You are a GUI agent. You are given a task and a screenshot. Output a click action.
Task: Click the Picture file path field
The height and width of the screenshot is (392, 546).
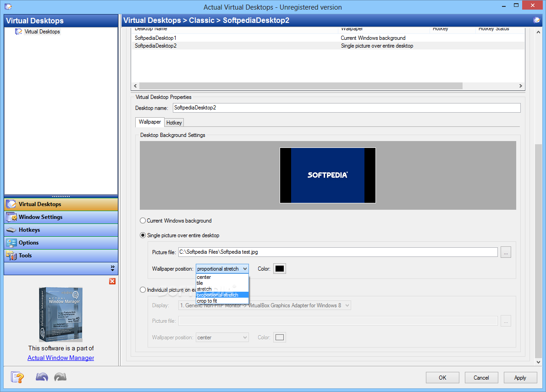338,252
